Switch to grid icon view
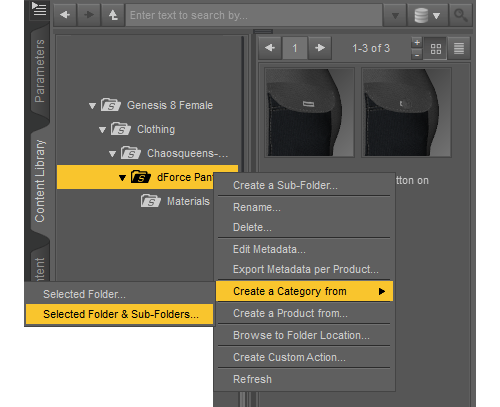The image size is (500, 407). click(436, 49)
